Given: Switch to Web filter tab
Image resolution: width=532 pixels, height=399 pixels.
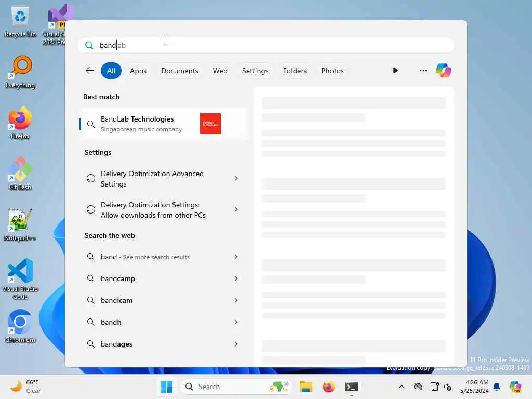Looking at the screenshot, I should 220,71.
